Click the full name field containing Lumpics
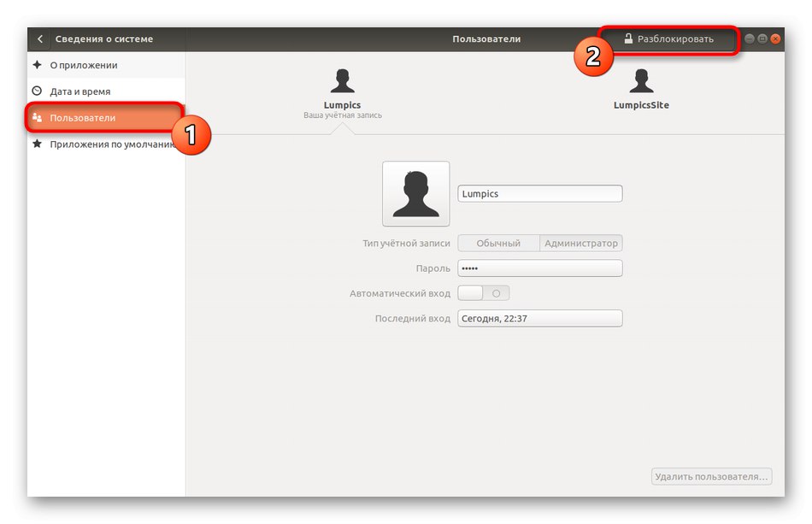The image size is (812, 524). 540,194
